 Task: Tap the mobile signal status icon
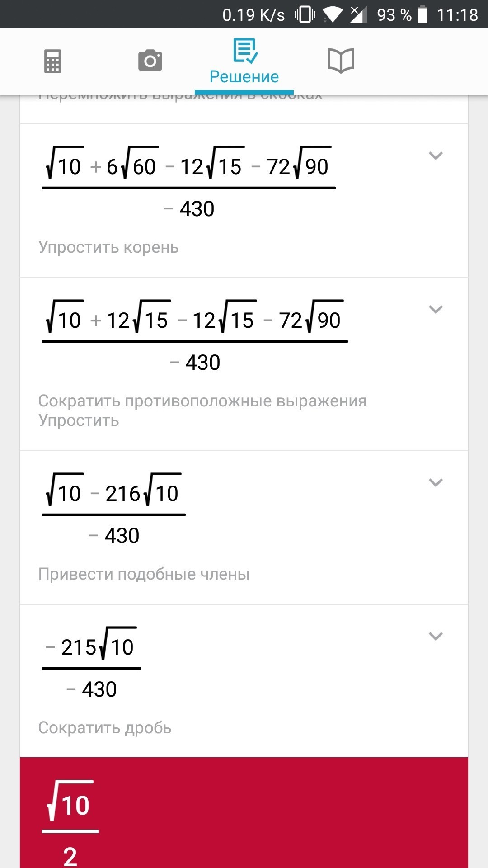click(358, 14)
